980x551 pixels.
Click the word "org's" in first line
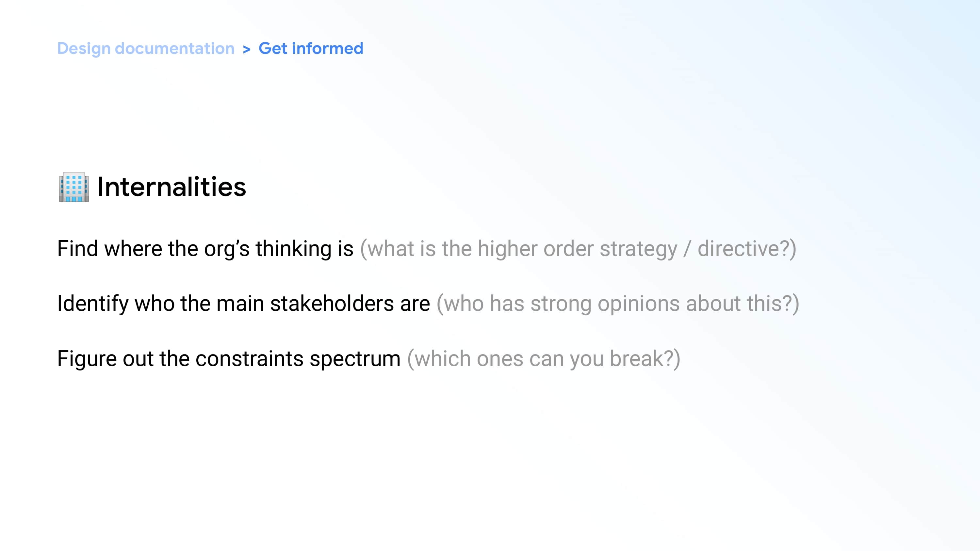(x=227, y=249)
